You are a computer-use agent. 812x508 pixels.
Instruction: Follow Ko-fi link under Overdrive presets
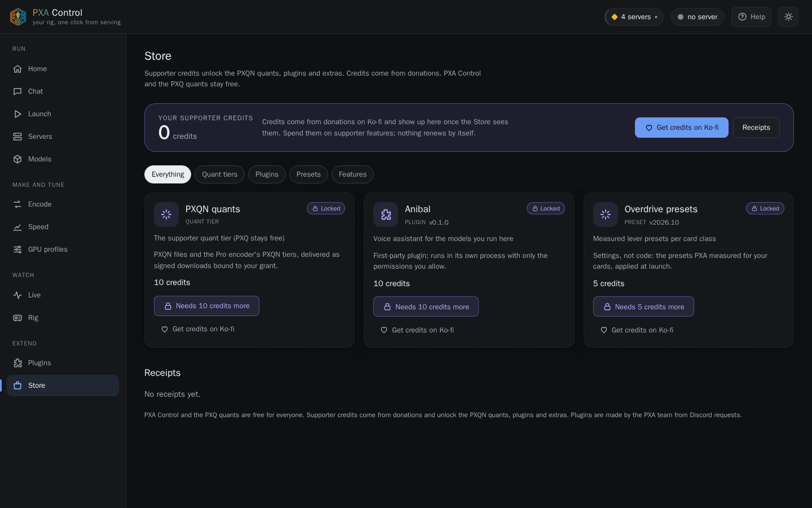coord(637,330)
